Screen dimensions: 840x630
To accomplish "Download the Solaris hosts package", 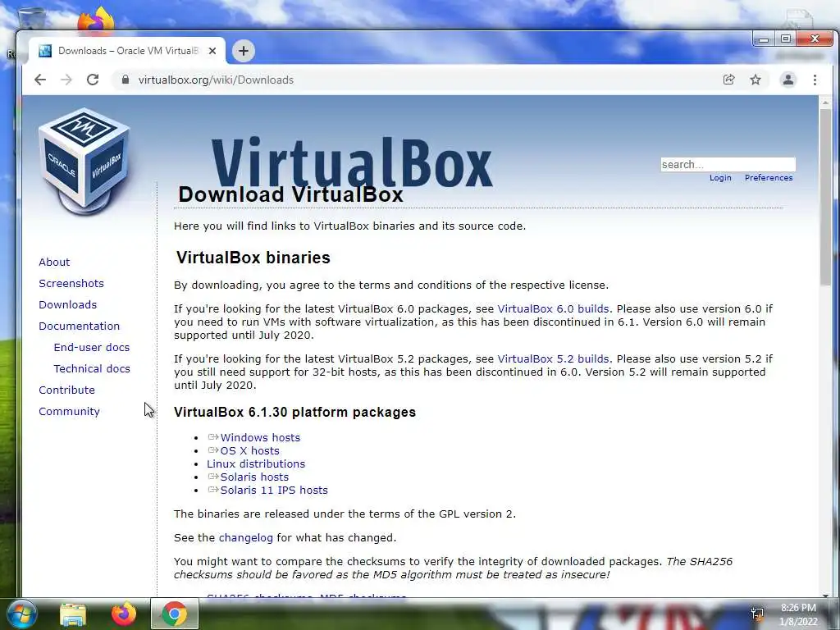I will coord(254,477).
